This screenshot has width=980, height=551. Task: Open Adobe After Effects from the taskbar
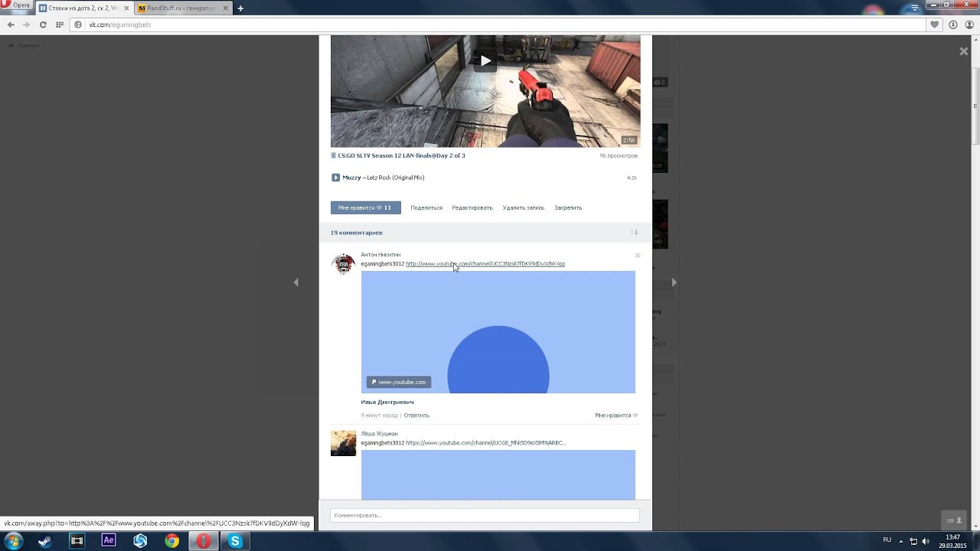tap(109, 541)
